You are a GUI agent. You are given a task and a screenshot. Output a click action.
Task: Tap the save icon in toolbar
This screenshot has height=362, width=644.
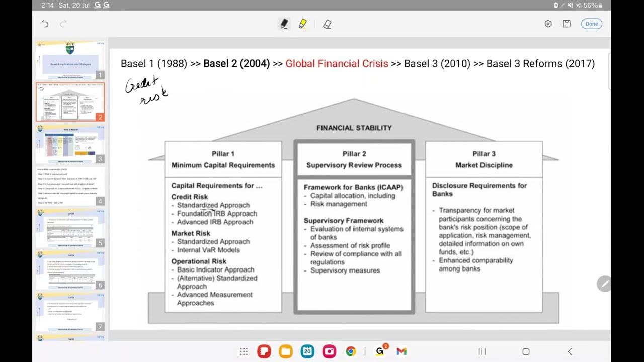tap(567, 24)
